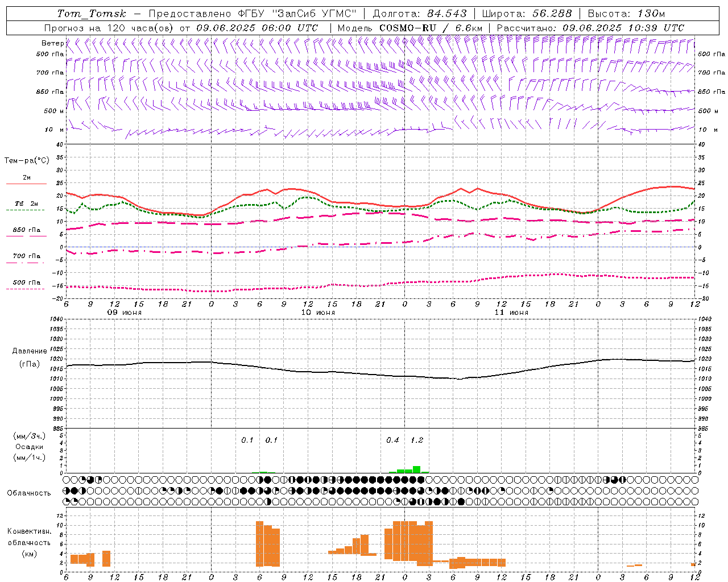Click the '11 июня' date label
728x582 pixels.
click(x=511, y=313)
